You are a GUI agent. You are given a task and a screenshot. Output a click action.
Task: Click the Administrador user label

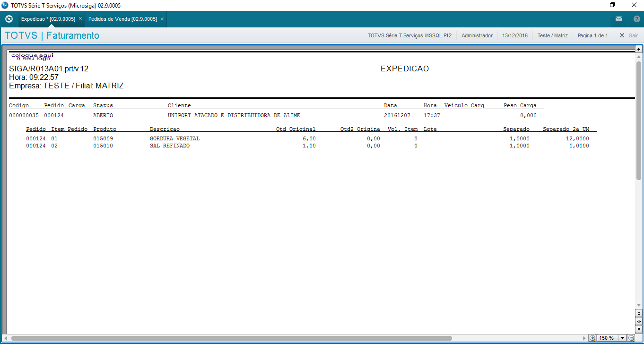point(477,35)
